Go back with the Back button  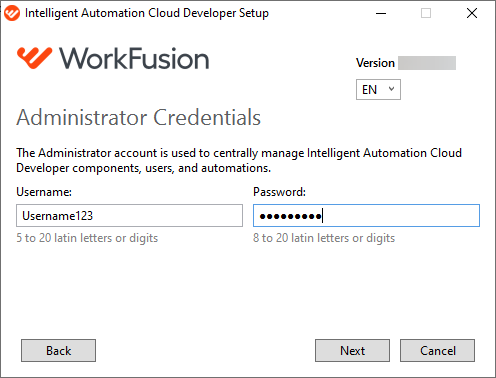(58, 350)
